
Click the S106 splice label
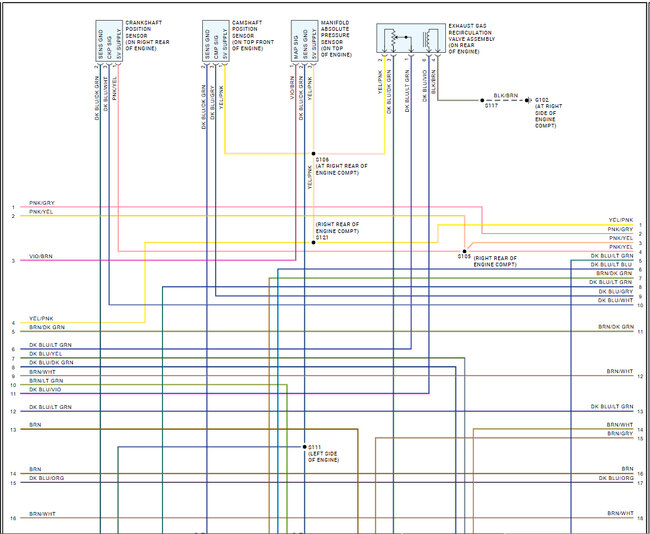coord(322,160)
